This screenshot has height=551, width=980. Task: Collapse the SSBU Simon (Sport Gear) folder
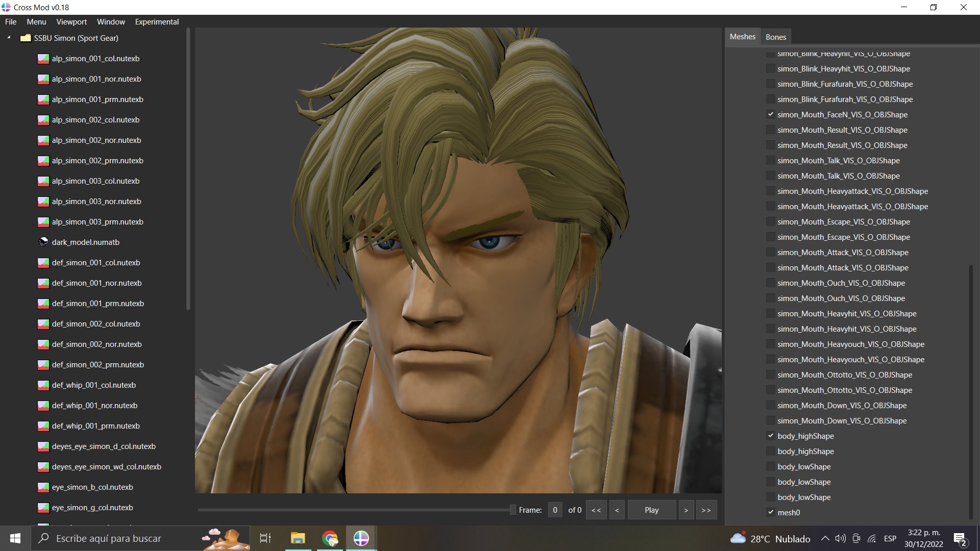[x=9, y=38]
